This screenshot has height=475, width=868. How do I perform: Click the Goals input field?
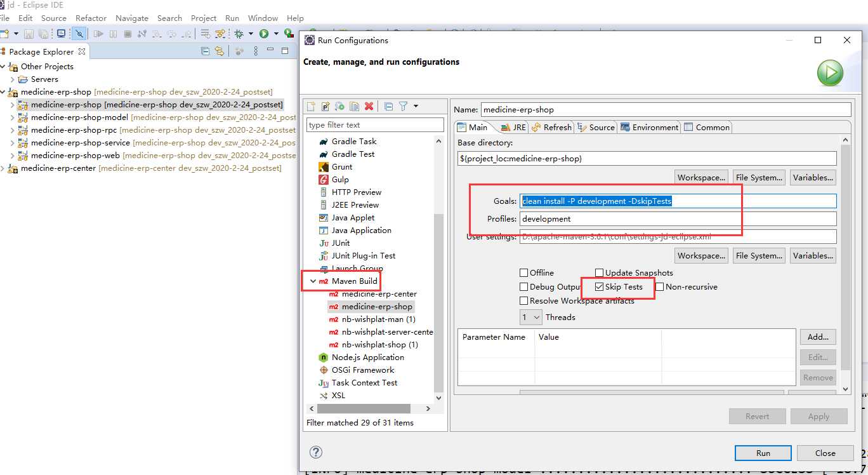[678, 201]
